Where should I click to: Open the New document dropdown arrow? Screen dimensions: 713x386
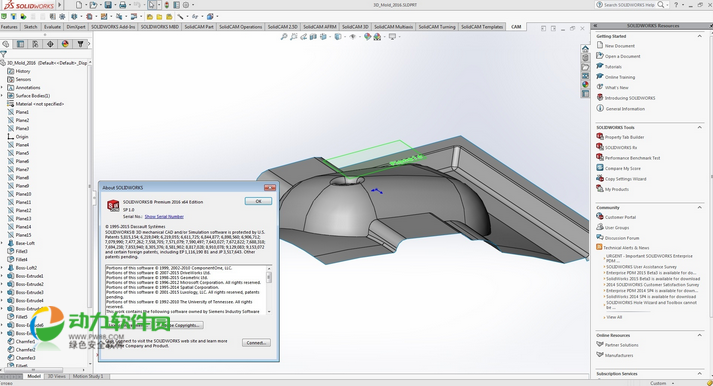tap(85, 5)
